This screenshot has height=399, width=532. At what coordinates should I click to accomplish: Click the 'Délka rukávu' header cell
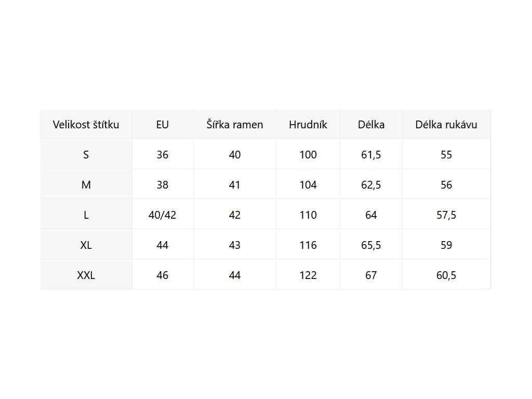click(446, 125)
